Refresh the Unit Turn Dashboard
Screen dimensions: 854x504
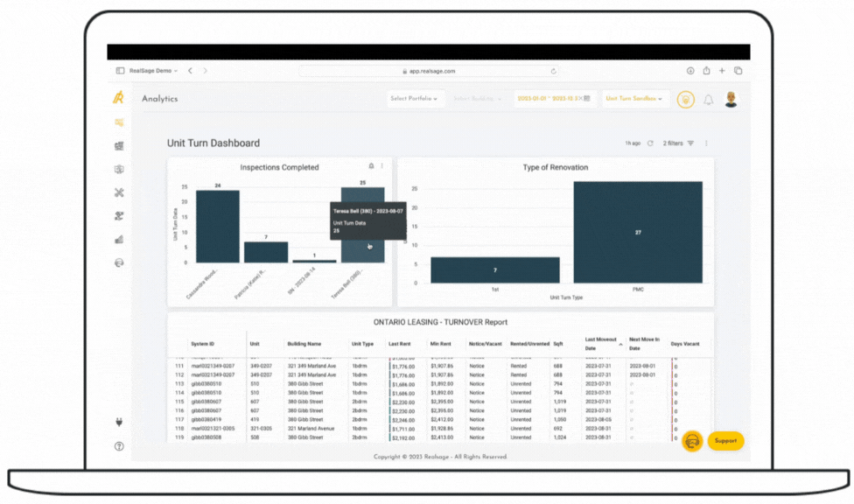650,143
